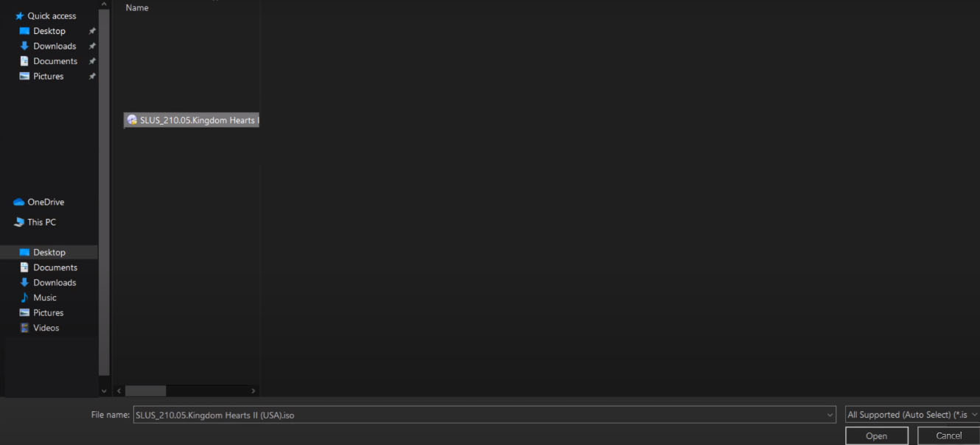Click the Downloads arrow icon under Quick access
Image resolution: width=980 pixels, height=445 pixels.
pyautogui.click(x=24, y=46)
